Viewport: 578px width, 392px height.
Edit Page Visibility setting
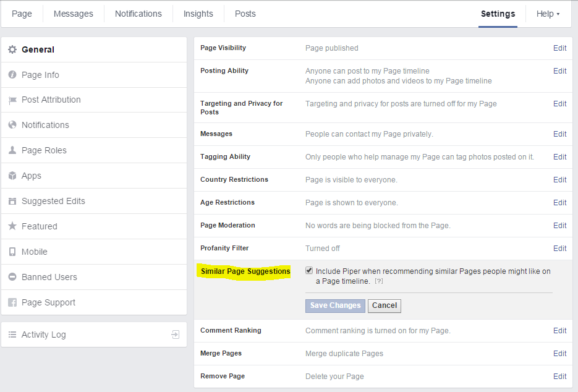[559, 48]
